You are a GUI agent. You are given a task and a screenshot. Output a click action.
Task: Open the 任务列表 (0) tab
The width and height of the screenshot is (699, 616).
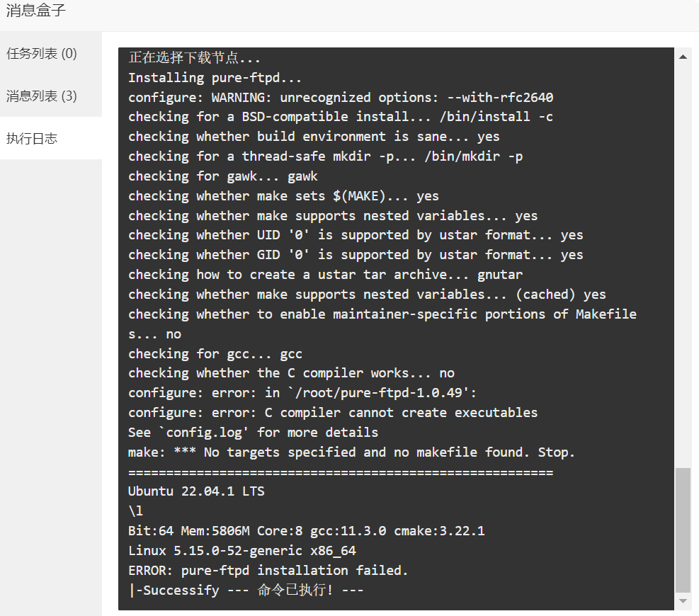coord(42,54)
